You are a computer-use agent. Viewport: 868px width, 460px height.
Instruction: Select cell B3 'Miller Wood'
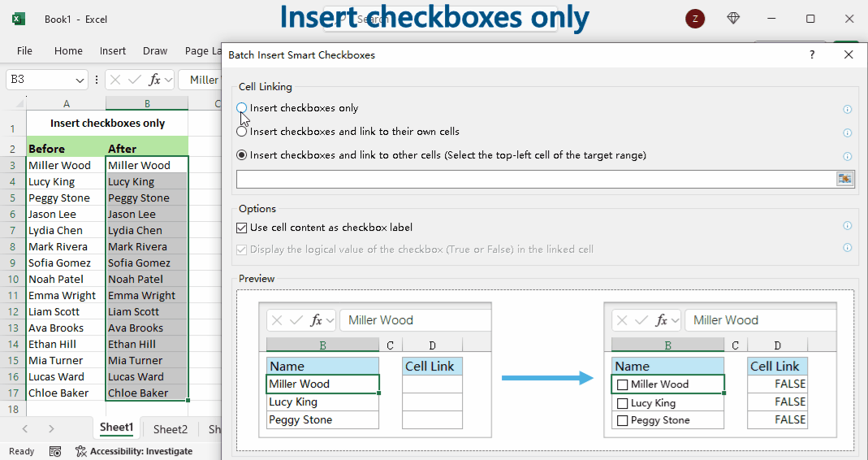[x=147, y=165]
